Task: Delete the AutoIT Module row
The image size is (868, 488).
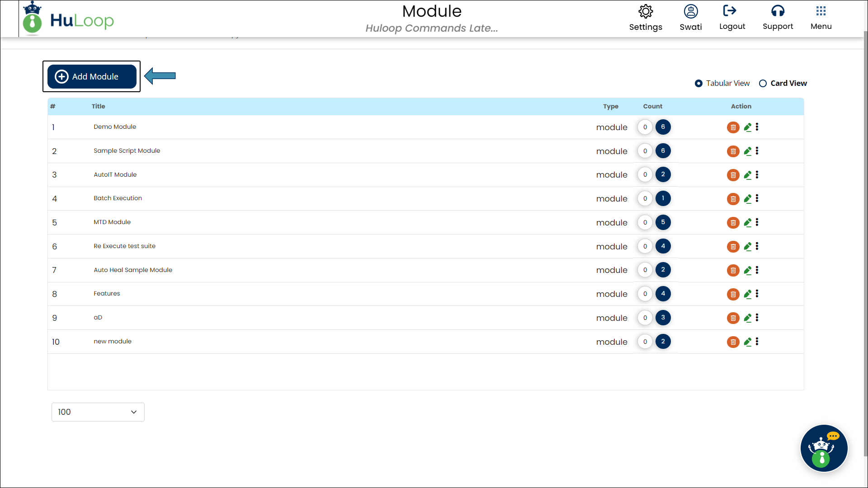Action: click(x=733, y=175)
